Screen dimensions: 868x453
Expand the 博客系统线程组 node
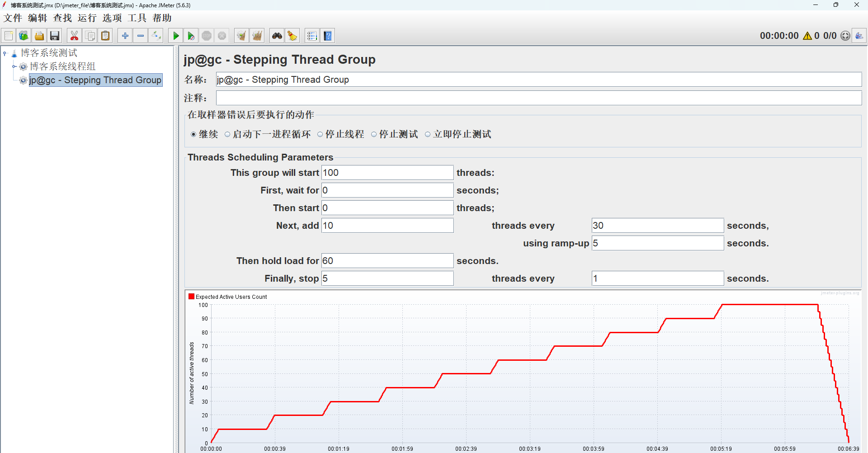pos(14,66)
